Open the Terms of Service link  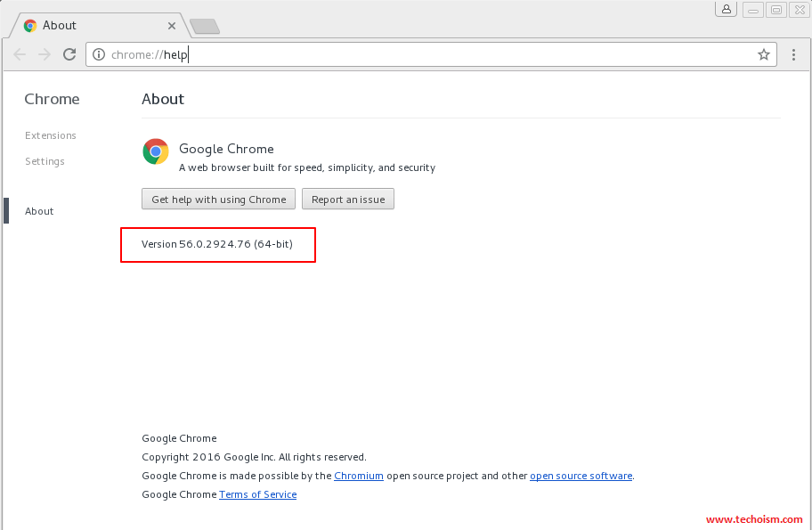(x=258, y=494)
